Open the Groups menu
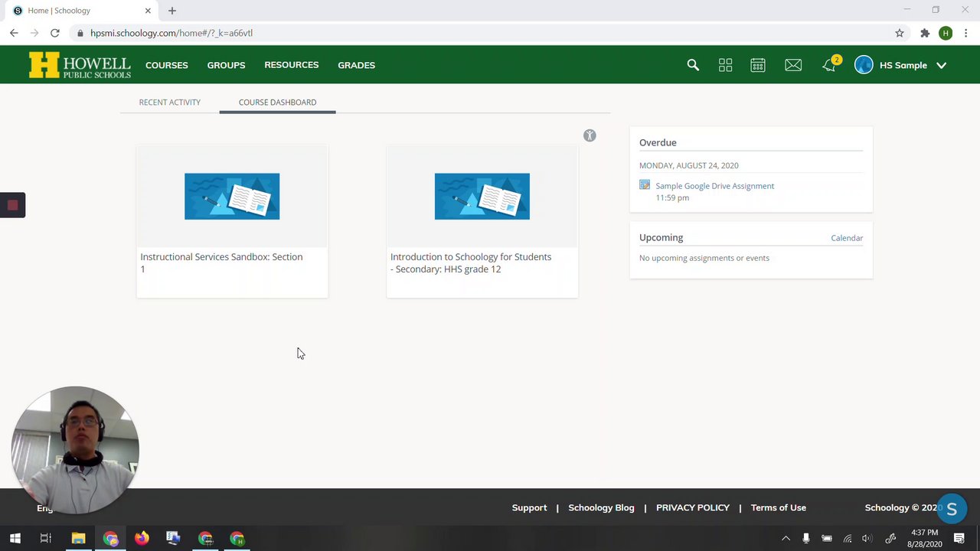This screenshot has height=551, width=980. [226, 65]
